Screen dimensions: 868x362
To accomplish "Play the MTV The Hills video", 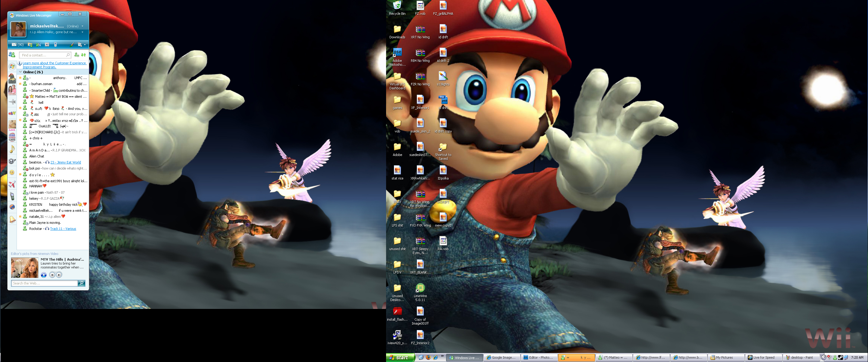I will 44,275.
